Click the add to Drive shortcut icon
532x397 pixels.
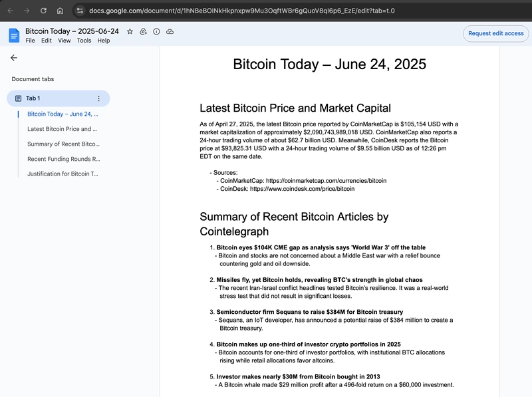pos(143,31)
